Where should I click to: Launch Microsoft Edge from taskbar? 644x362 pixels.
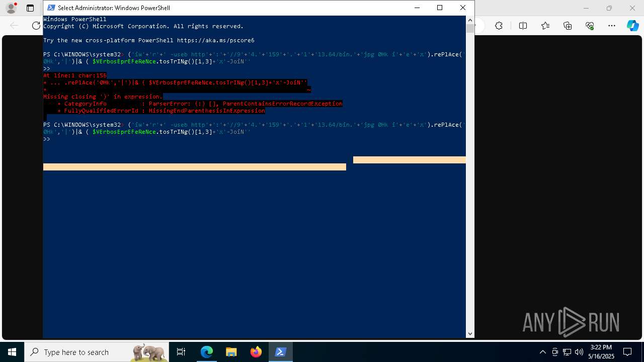pyautogui.click(x=207, y=352)
